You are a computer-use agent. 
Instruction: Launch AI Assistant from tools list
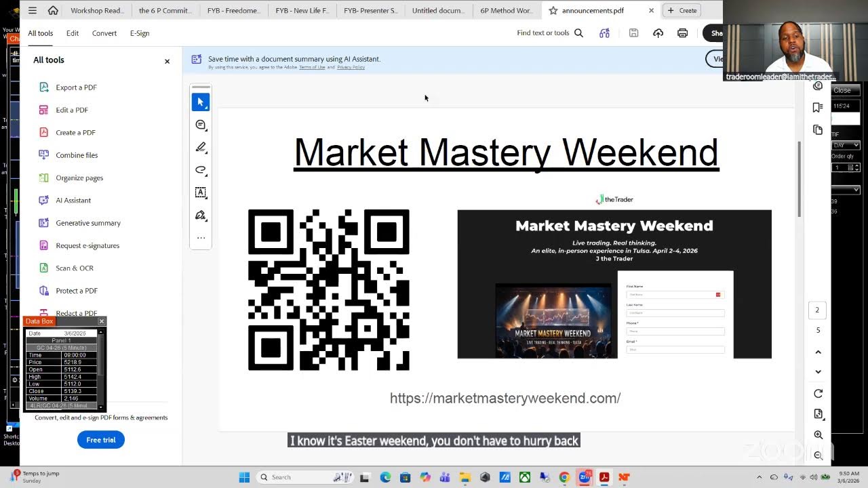(73, 201)
